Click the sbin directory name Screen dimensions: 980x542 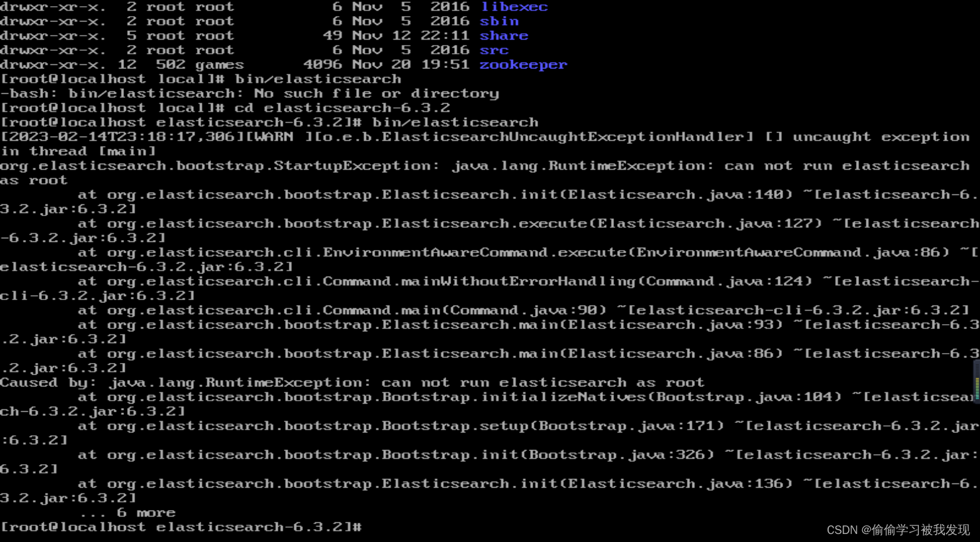(x=499, y=21)
